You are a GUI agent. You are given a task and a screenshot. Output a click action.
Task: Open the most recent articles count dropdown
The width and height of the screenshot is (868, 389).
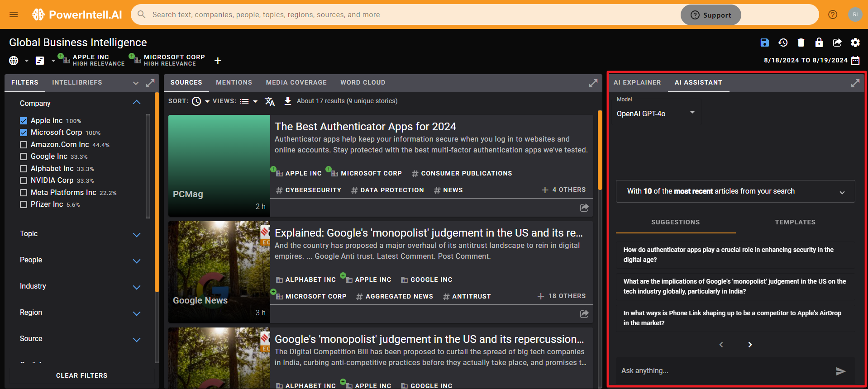pos(735,191)
